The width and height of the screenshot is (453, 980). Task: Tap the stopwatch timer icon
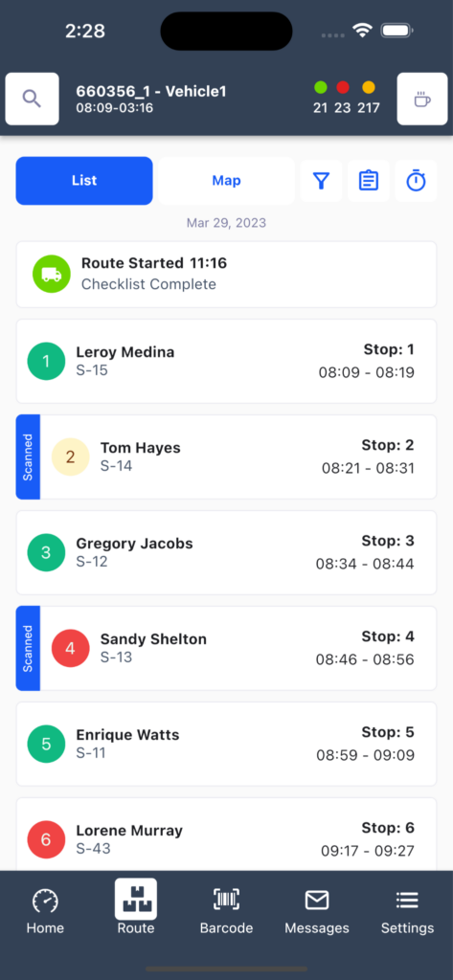416,181
